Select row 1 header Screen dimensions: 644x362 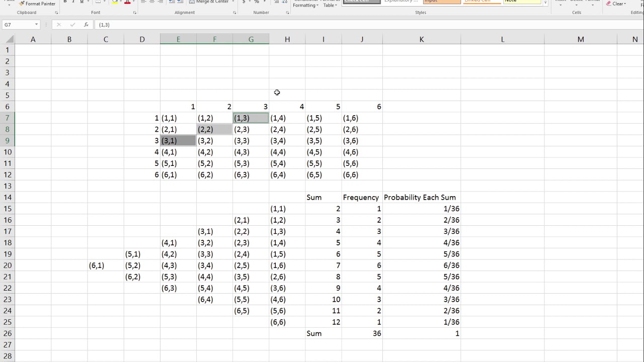pyautogui.click(x=8, y=50)
